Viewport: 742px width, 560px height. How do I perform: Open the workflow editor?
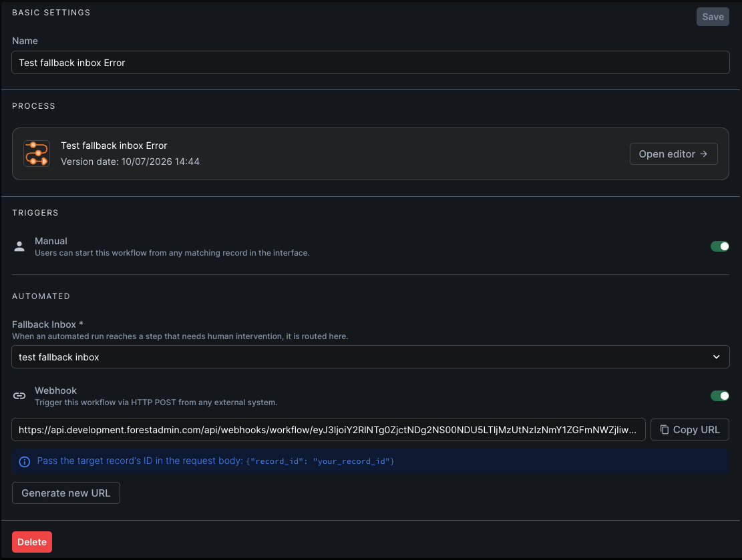(x=673, y=154)
